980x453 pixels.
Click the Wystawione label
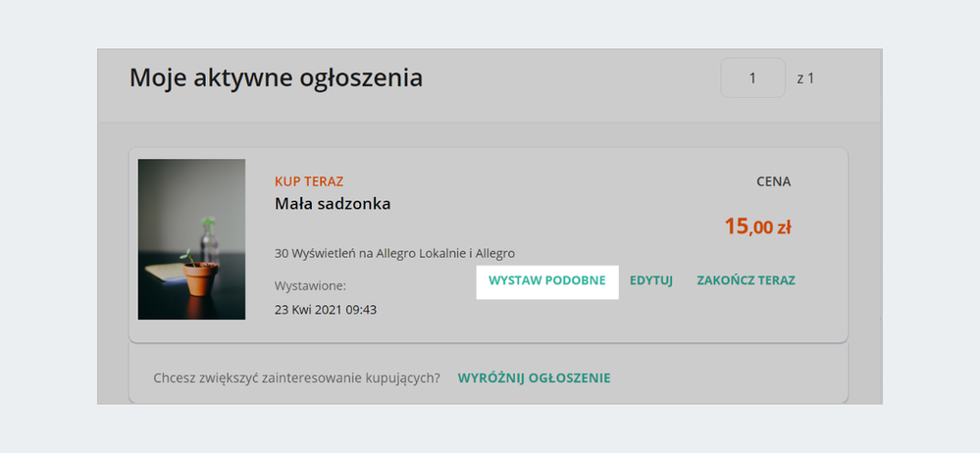pos(310,286)
